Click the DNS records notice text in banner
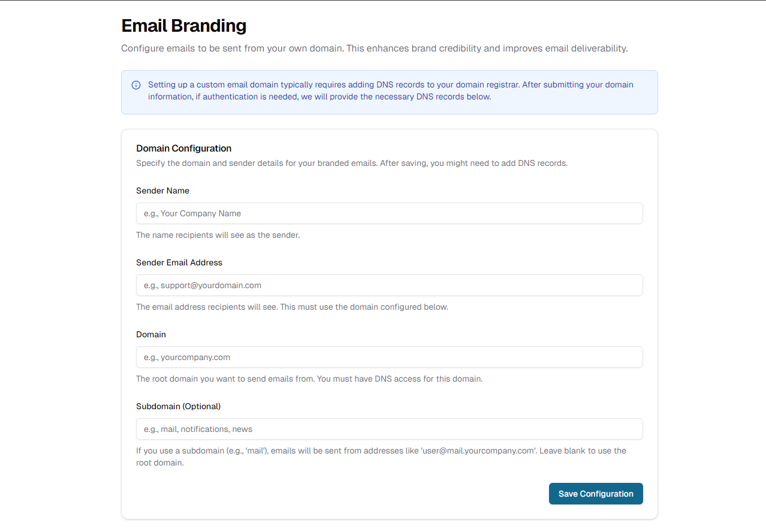The width and height of the screenshot is (766, 532). [390, 90]
